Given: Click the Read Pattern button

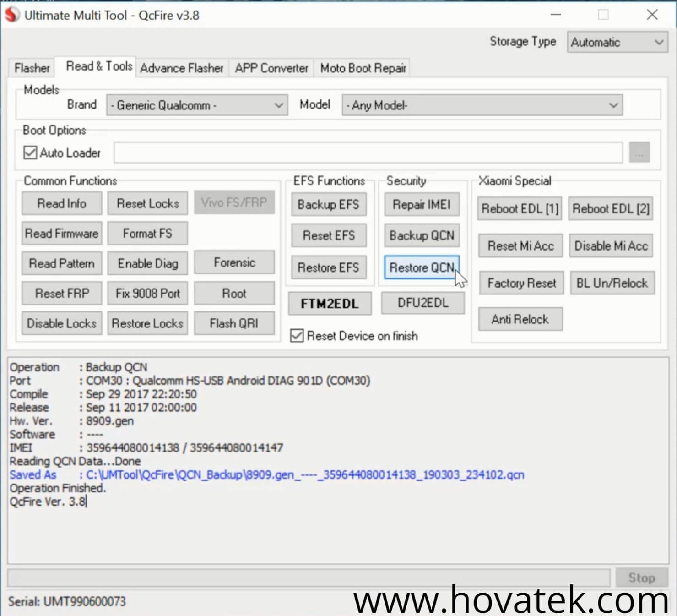Looking at the screenshot, I should tap(62, 263).
